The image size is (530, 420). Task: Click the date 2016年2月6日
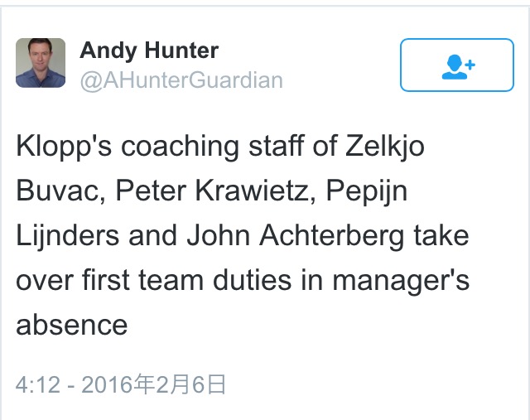click(x=153, y=384)
